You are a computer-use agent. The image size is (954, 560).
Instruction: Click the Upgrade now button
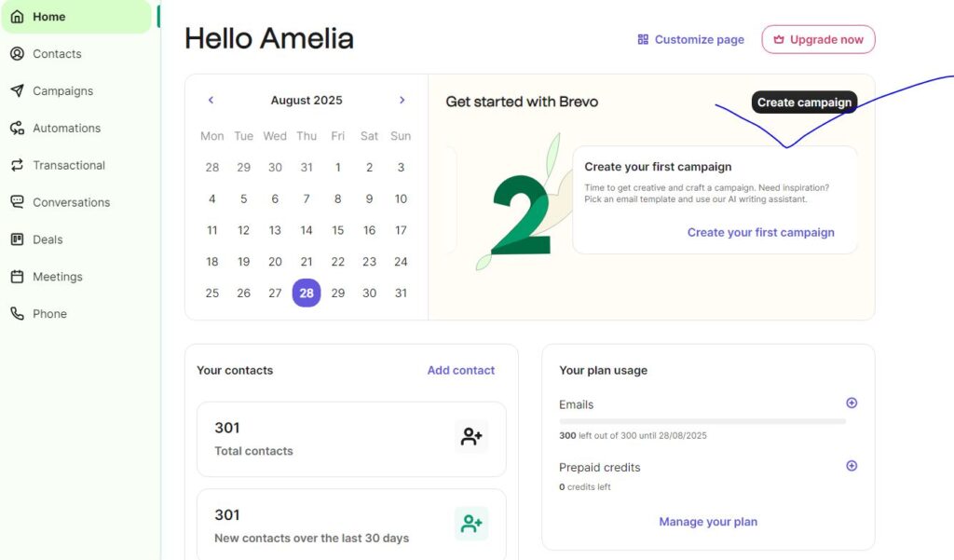tap(818, 39)
